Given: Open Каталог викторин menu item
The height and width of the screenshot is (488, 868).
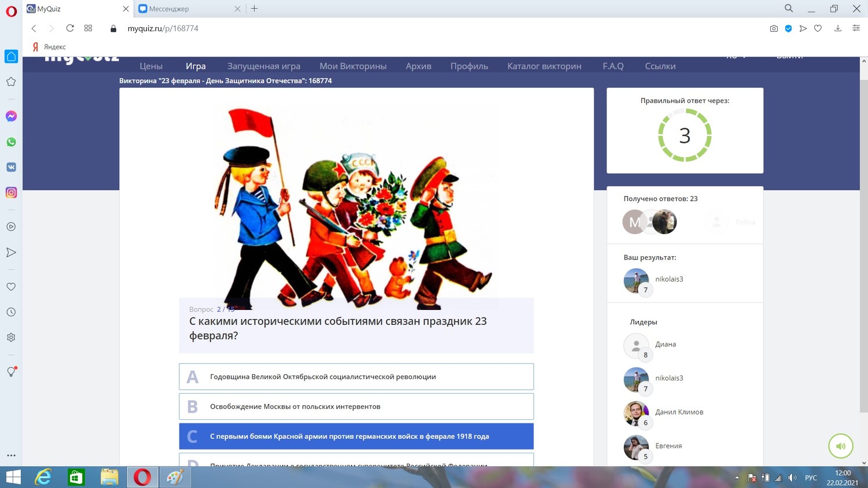Looking at the screenshot, I should coord(545,66).
